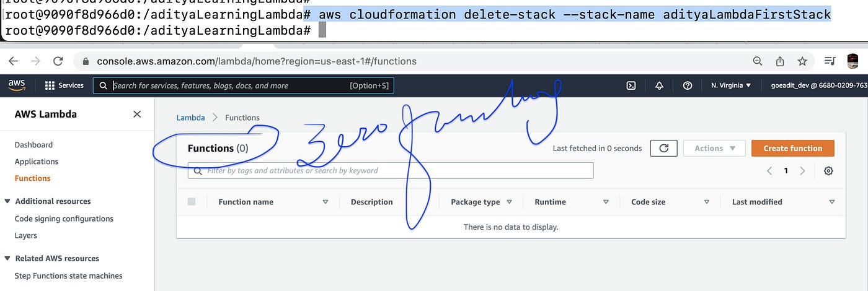Viewport: 868px width, 291px height.
Task: Open N. Virginia region dropdown
Action: (731, 85)
